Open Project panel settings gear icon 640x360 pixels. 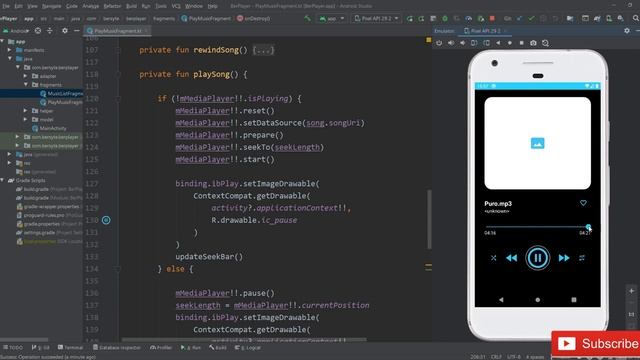(x=64, y=31)
